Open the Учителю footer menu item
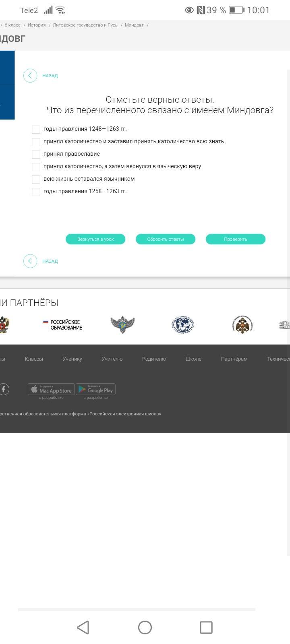This screenshot has height=644, width=290. pyautogui.click(x=112, y=359)
